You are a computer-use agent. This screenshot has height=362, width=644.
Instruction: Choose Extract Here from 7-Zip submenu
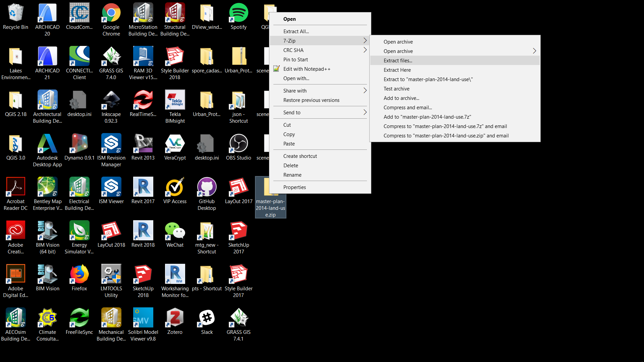[397, 70]
